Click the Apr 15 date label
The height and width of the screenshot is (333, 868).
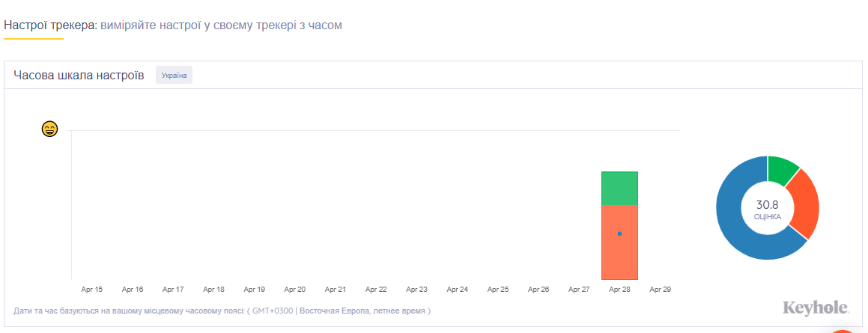coord(92,290)
